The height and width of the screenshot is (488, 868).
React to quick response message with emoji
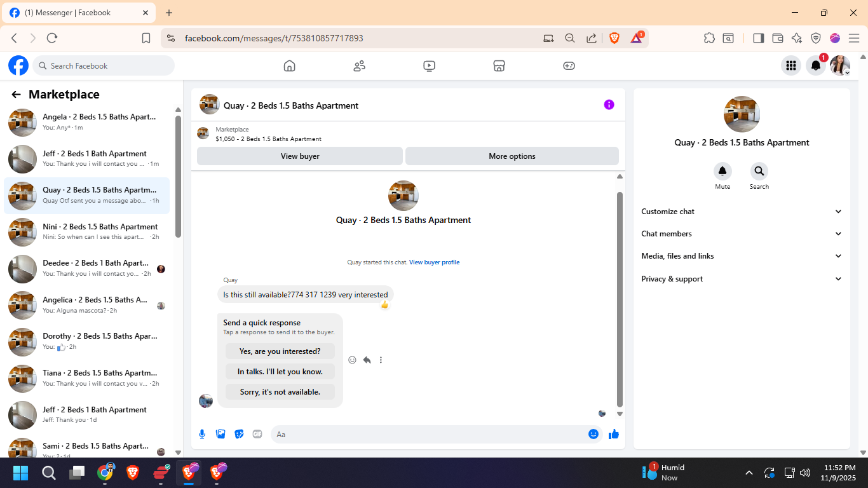coord(352,360)
